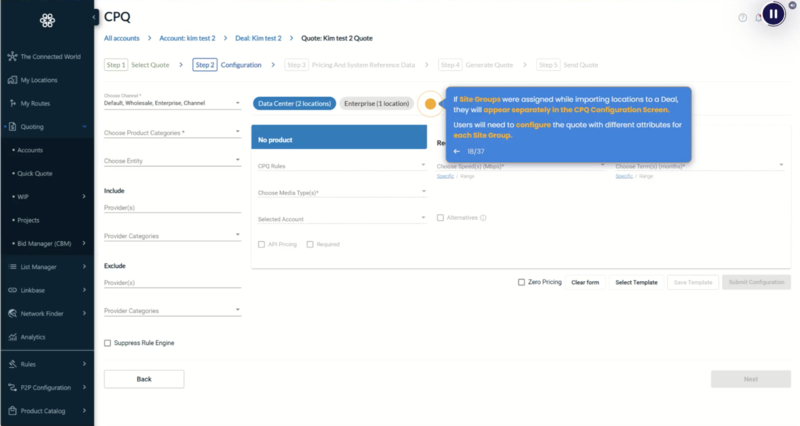Click Specific link under Choose Speed(s)
Image resolution: width=800 pixels, height=426 pixels.
pos(445,176)
